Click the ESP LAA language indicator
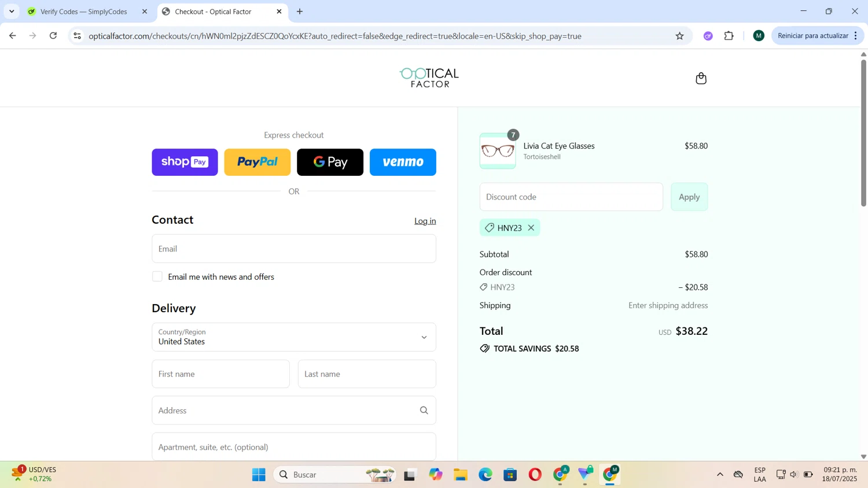 tap(760, 474)
